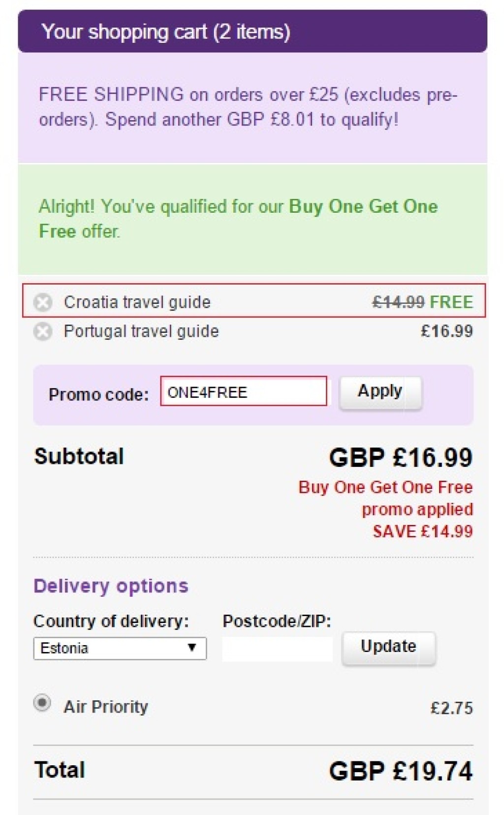Click the Total GBP £19.74 amount
This screenshot has height=815, width=504.
(x=401, y=771)
